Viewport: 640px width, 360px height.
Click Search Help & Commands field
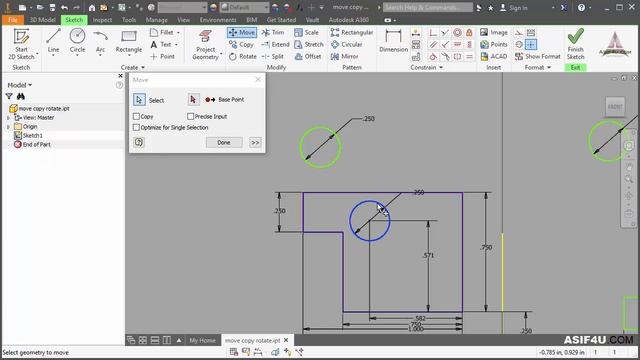(x=428, y=7)
